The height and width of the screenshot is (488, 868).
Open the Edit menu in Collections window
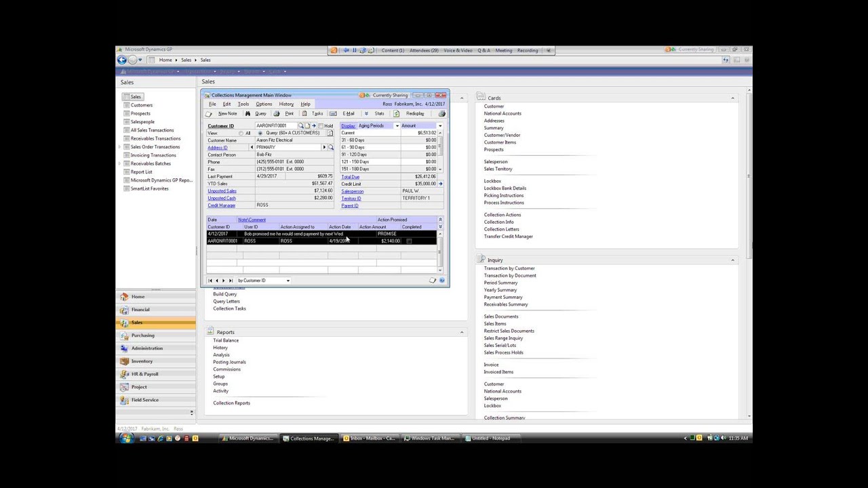point(226,104)
